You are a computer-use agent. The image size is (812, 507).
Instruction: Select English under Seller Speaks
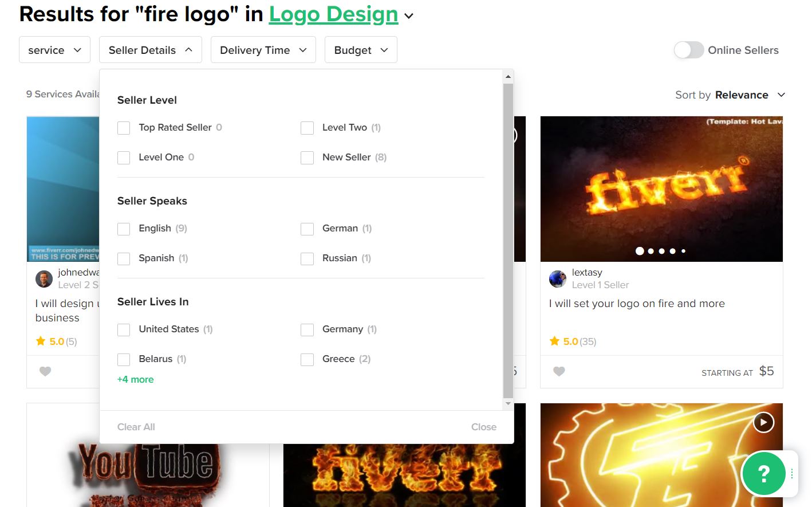[124, 229]
